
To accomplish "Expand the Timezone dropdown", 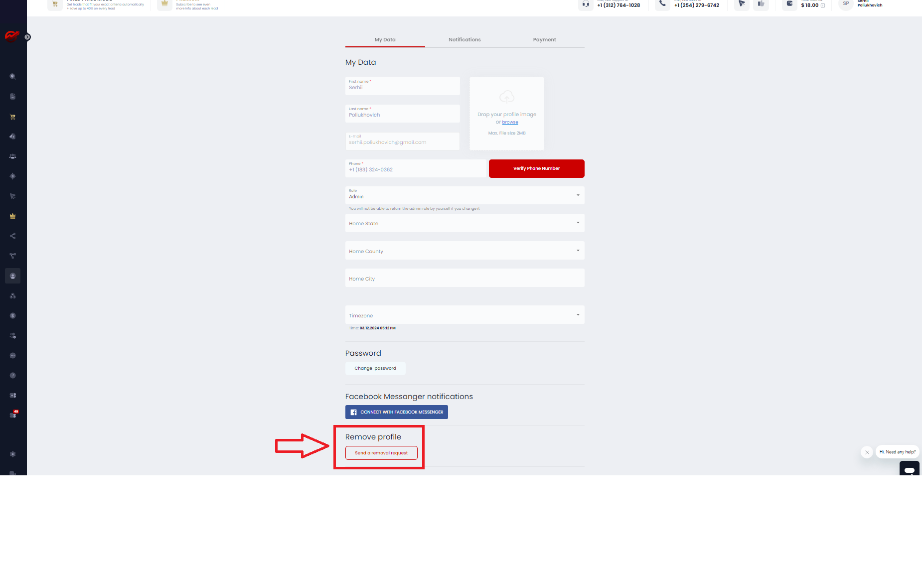I will coord(464,315).
